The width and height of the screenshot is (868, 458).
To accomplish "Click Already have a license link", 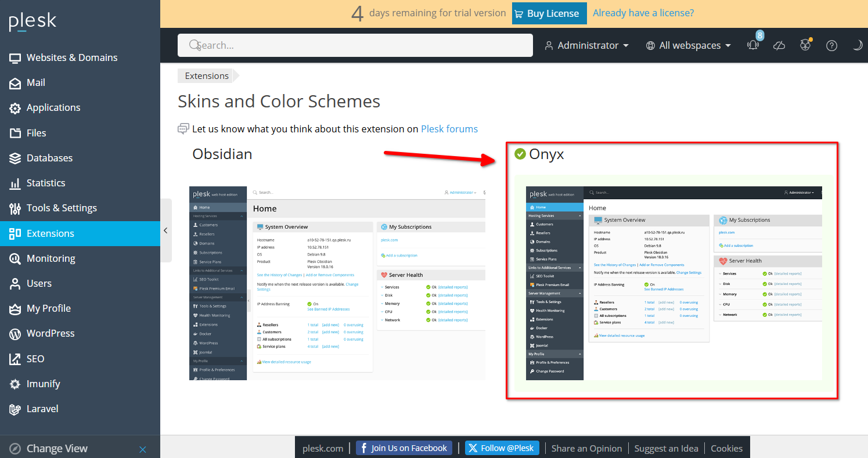I will pyautogui.click(x=643, y=13).
